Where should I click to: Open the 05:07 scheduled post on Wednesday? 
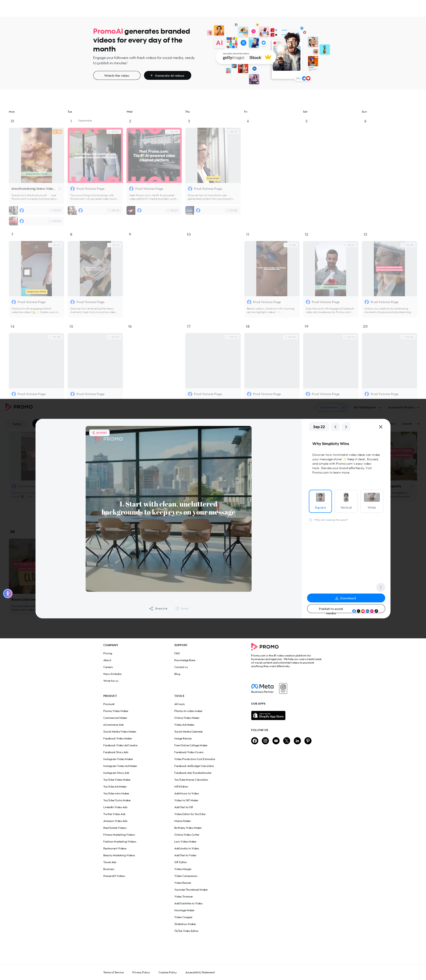pos(154,210)
